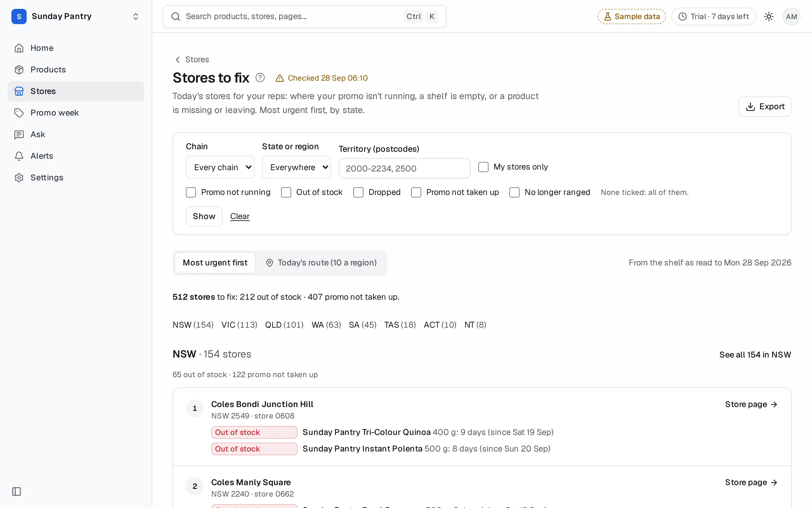Image resolution: width=812 pixels, height=508 pixels.
Task: Jump to ACT (10) state link
Action: pos(440,325)
